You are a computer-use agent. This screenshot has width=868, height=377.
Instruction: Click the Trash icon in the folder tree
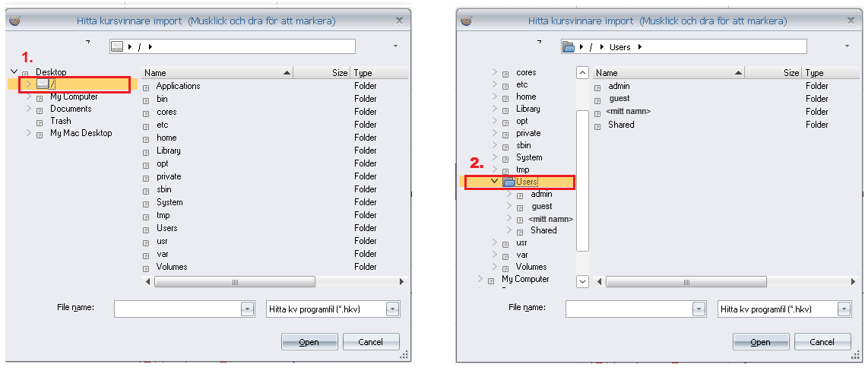point(40,122)
